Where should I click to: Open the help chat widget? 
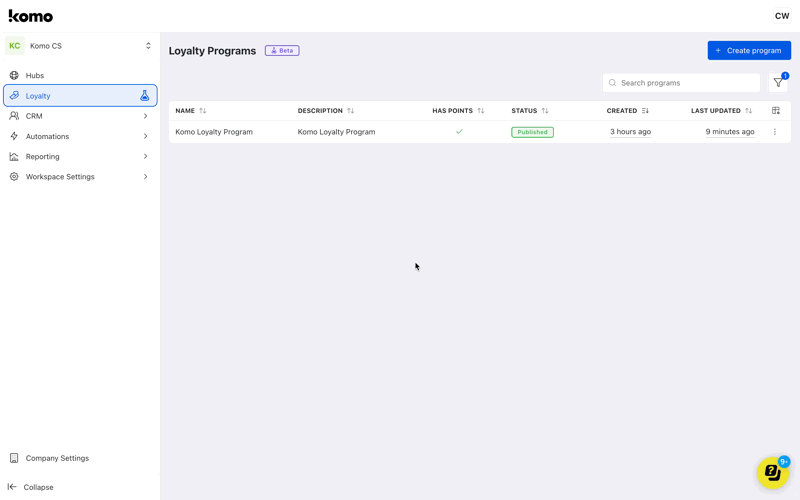[x=772, y=472]
